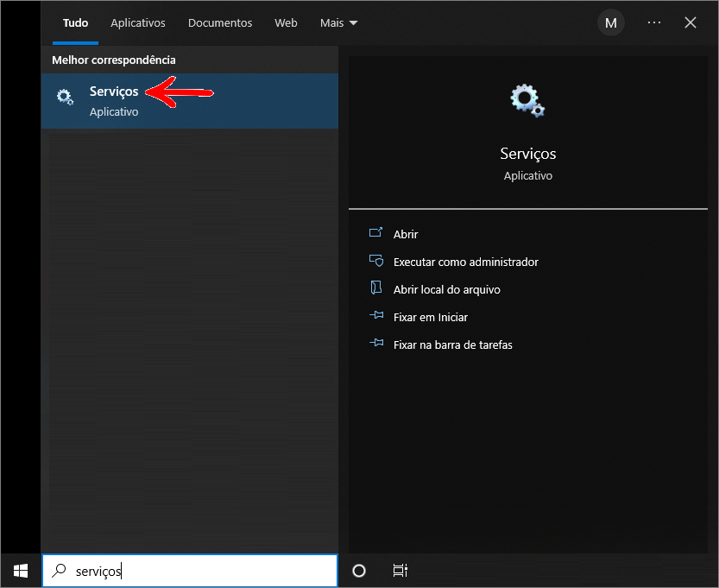Click the search box containing serviços
The width and height of the screenshot is (719, 588).
click(x=190, y=571)
